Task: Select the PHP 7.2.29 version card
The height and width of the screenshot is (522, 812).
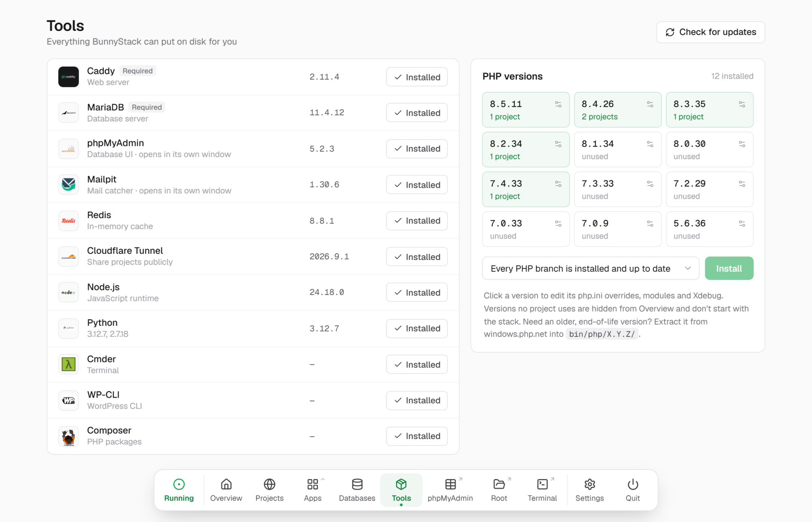Action: [x=710, y=189]
